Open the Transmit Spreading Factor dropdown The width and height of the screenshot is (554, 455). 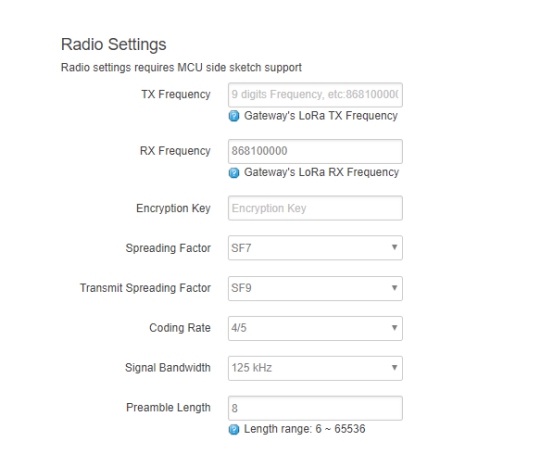click(x=315, y=288)
